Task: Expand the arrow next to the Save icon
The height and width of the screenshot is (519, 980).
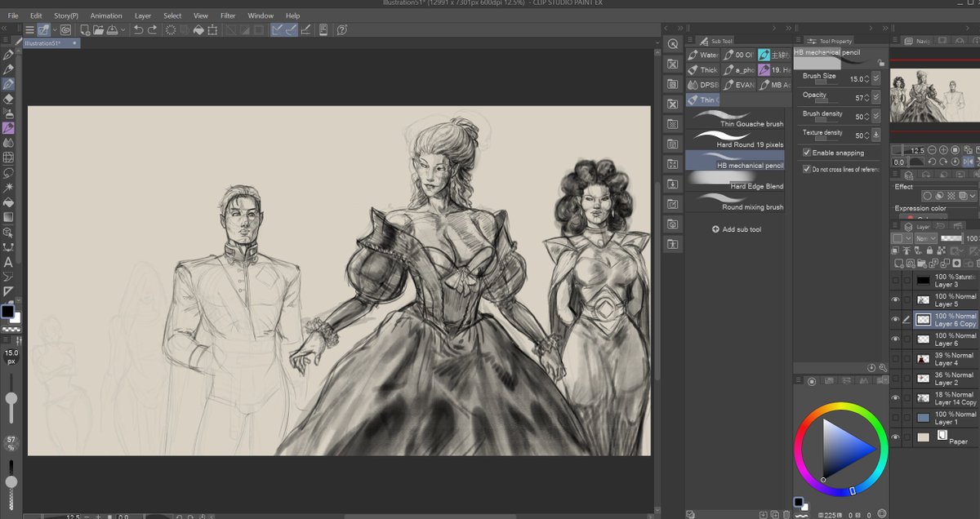Action: pyautogui.click(x=123, y=30)
